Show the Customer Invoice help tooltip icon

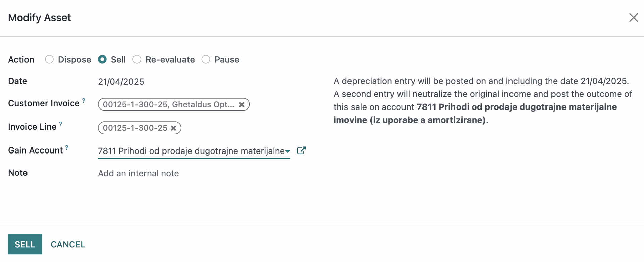pos(84,100)
